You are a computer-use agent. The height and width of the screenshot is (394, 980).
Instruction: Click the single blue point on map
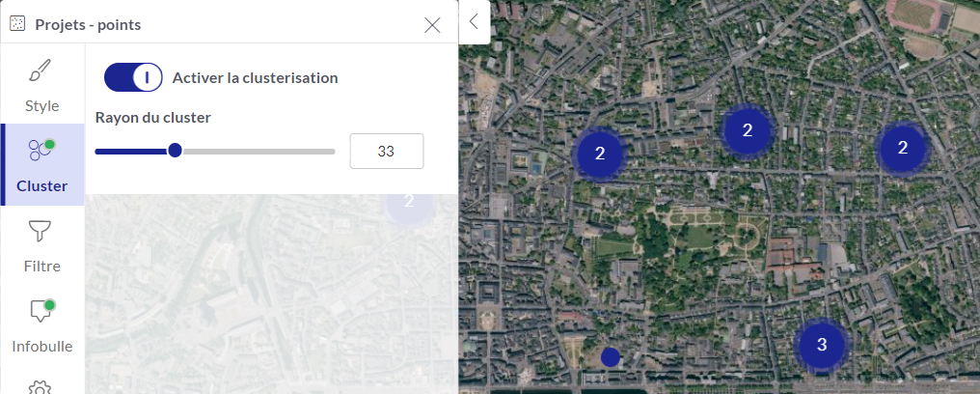[x=610, y=357]
